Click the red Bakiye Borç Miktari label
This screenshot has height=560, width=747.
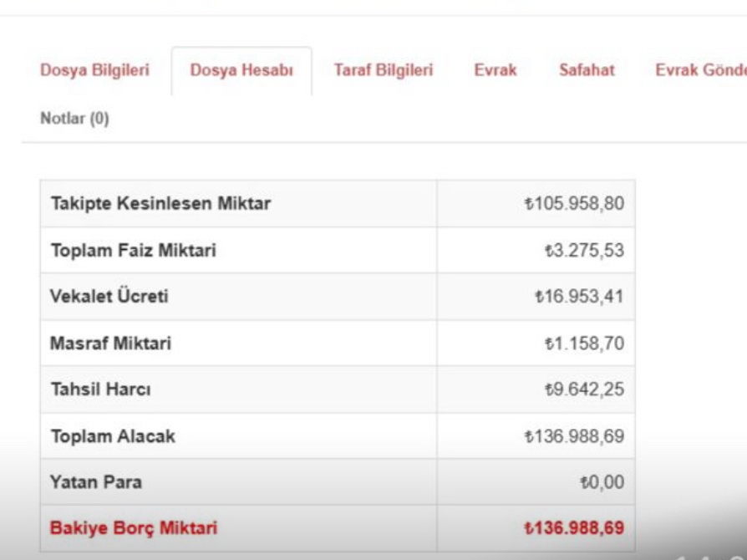tap(134, 528)
